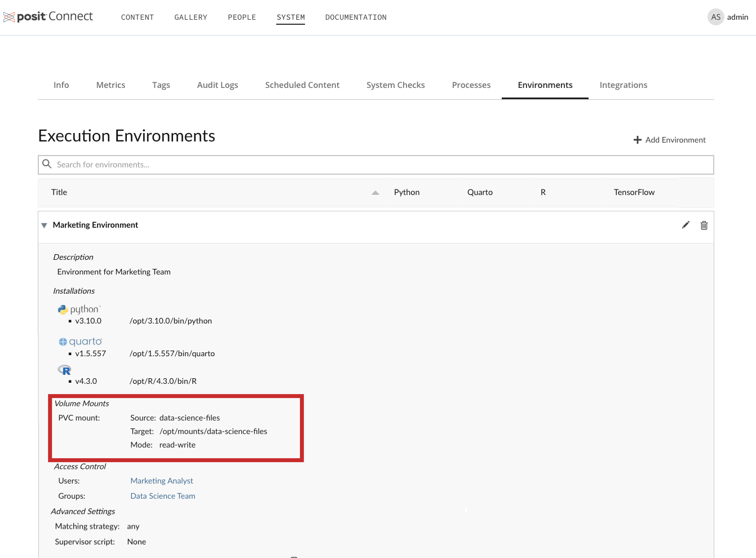
Task: Click the Posit Connect logo
Action: 48,17
